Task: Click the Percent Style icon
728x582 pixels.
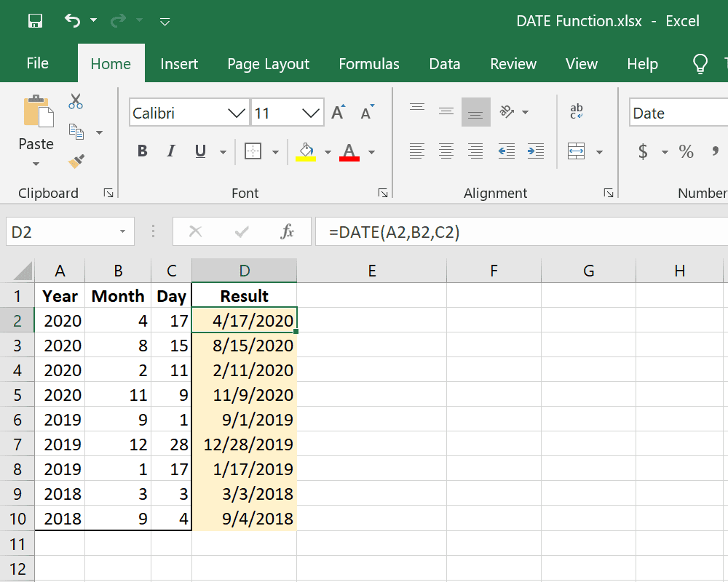Action: tap(687, 151)
